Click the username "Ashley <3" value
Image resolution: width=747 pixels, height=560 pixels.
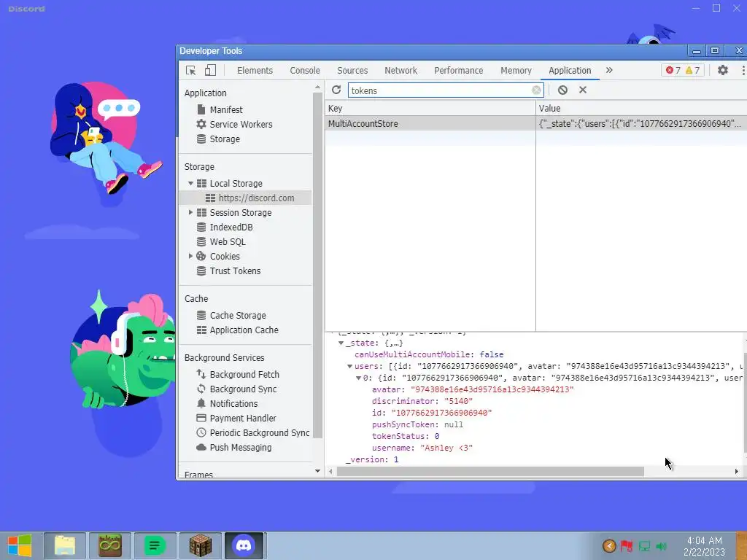[x=446, y=448]
